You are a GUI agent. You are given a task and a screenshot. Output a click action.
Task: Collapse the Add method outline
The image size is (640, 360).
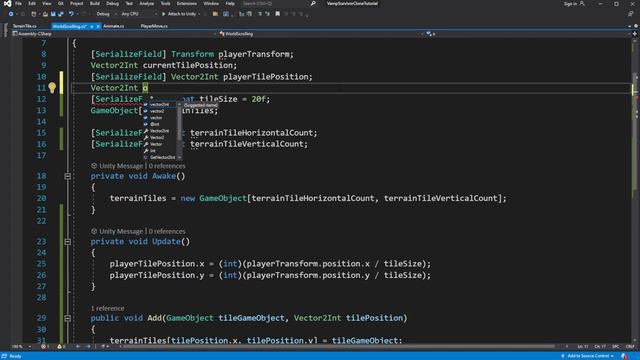point(68,318)
